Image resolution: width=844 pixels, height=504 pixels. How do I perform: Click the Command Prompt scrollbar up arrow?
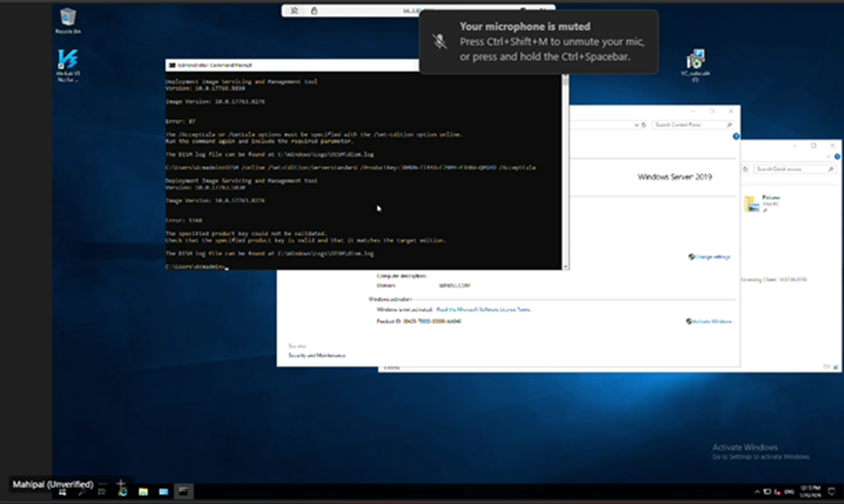tap(566, 77)
